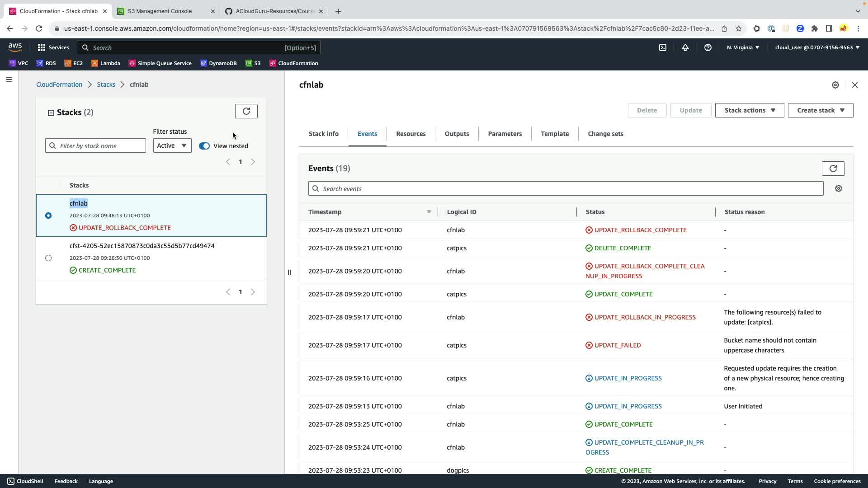Screen dimensions: 868x488
Task: Open the N. Virginia region selector
Action: pyautogui.click(x=743, y=47)
